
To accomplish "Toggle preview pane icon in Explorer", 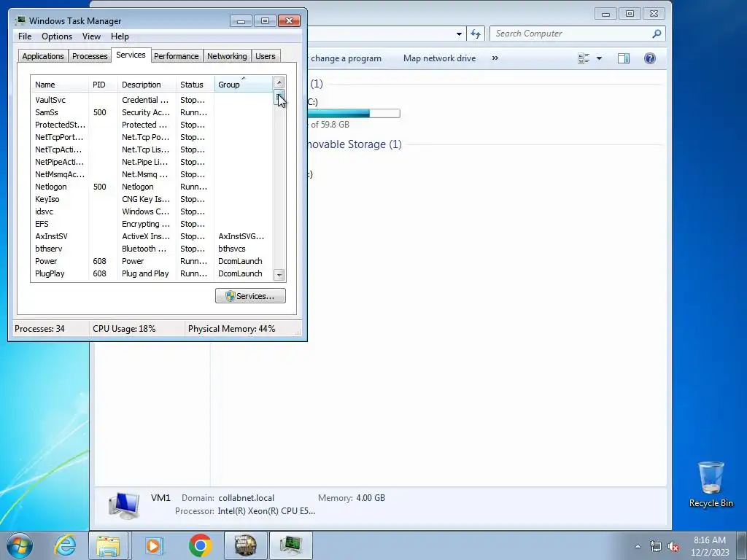I will pos(623,58).
